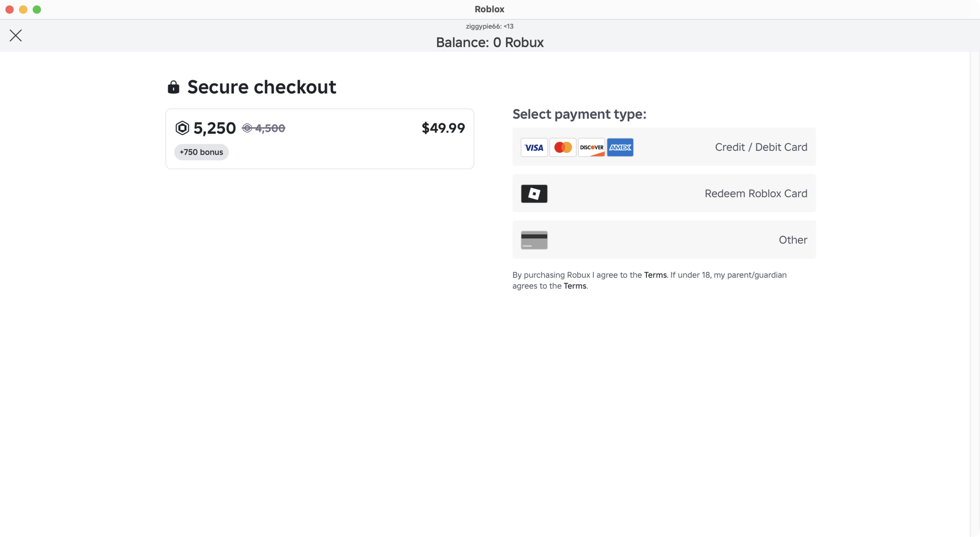This screenshot has height=537, width=980.
Task: Click the generic card icon in Other row
Action: coord(534,240)
